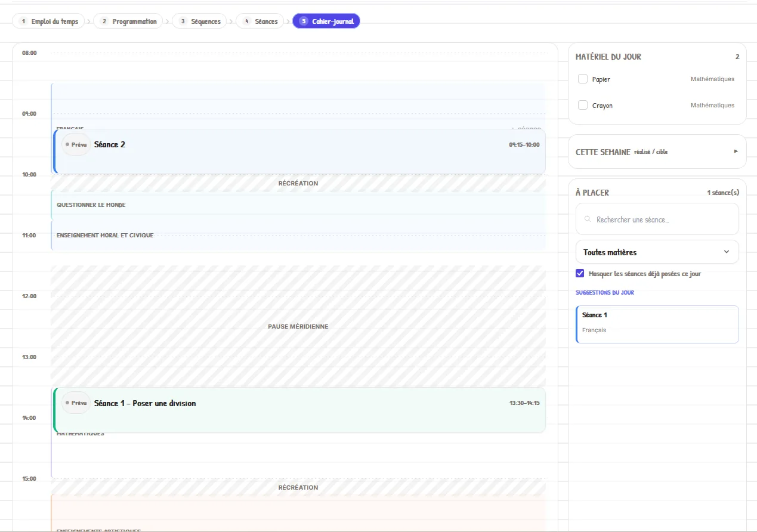Click the 09:15–10:00 time label
This screenshot has height=532, width=757.
pos(524,144)
